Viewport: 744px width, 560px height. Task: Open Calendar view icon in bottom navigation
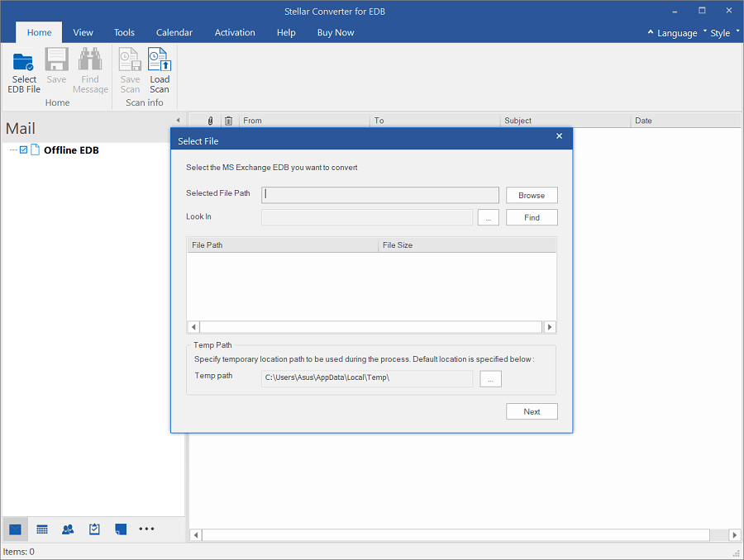(x=42, y=529)
